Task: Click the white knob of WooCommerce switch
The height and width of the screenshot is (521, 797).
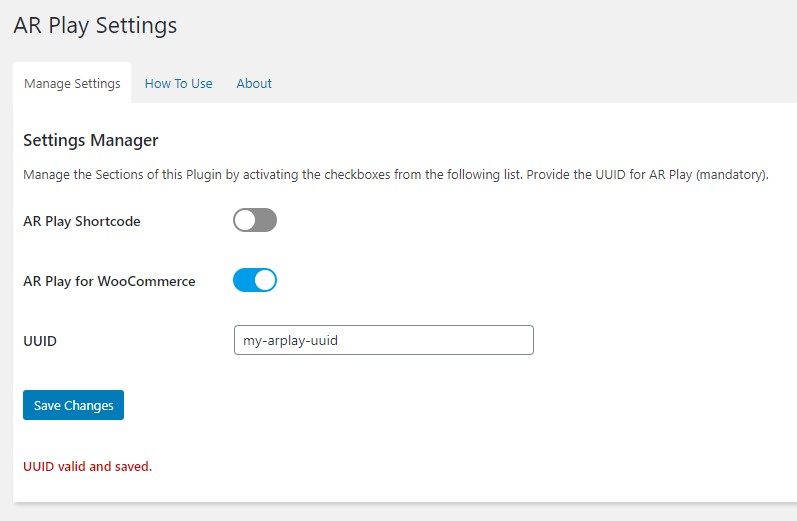Action: [x=265, y=280]
